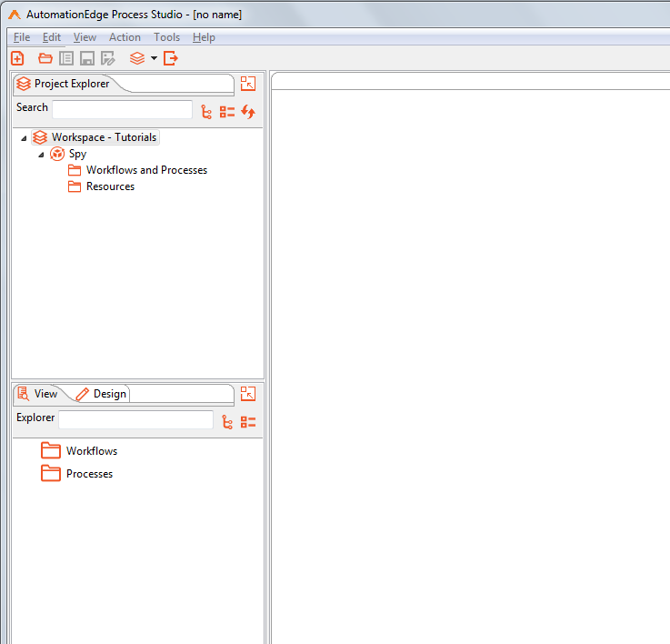Select the Resources folder
This screenshot has height=644, width=670.
pos(110,186)
